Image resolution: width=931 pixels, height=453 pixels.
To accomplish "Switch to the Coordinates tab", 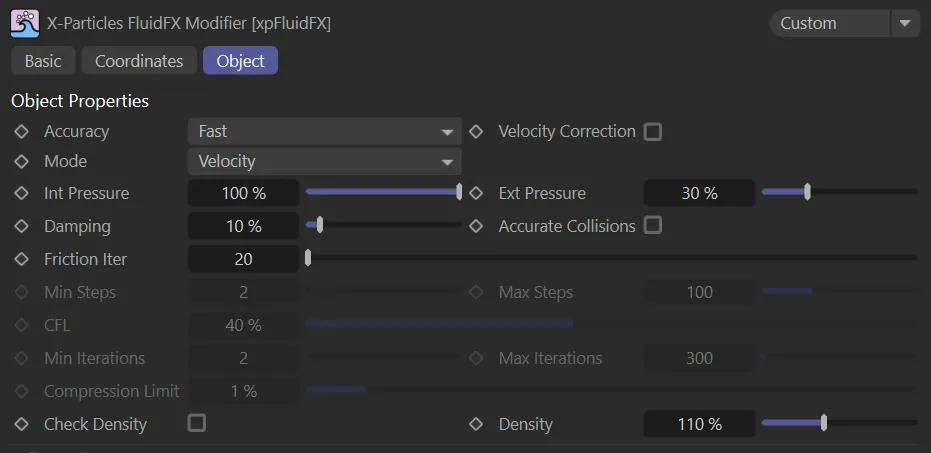I will [x=139, y=61].
